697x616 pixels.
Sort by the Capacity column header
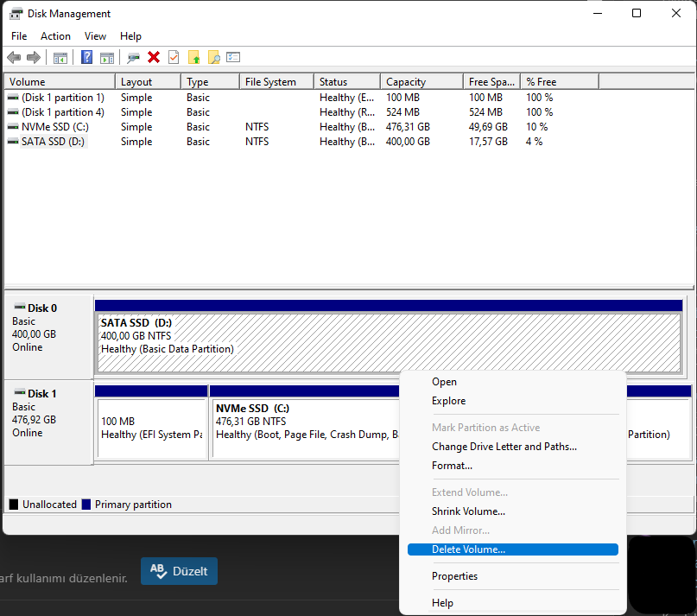pos(406,82)
